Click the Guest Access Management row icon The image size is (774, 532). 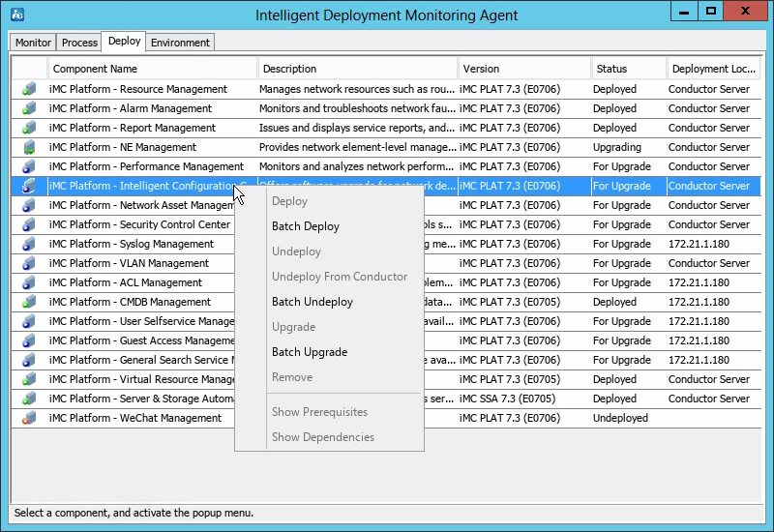click(x=29, y=340)
